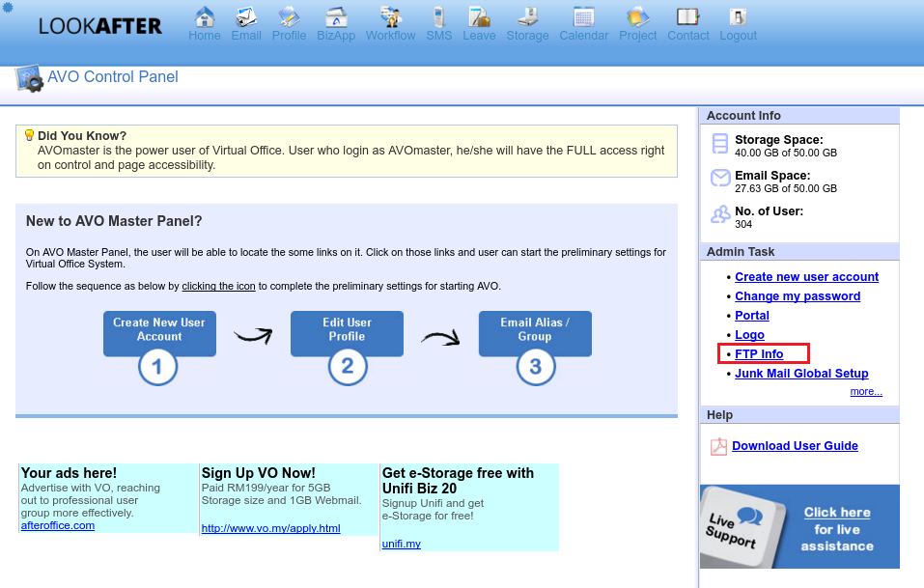Select the Profile menu label
The width and height of the screenshot is (924, 588).
289,36
